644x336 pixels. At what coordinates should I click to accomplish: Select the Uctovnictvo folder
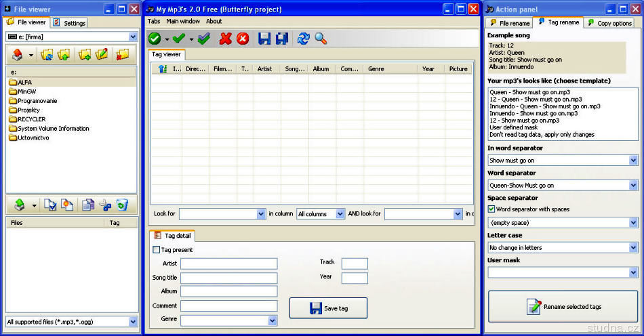pyautogui.click(x=29, y=138)
